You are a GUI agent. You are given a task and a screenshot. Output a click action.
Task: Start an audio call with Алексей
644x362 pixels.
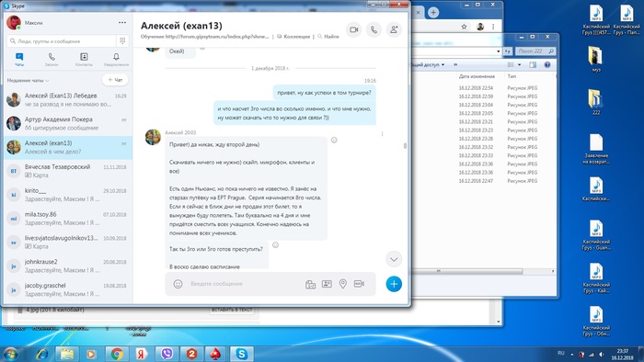[x=374, y=29]
